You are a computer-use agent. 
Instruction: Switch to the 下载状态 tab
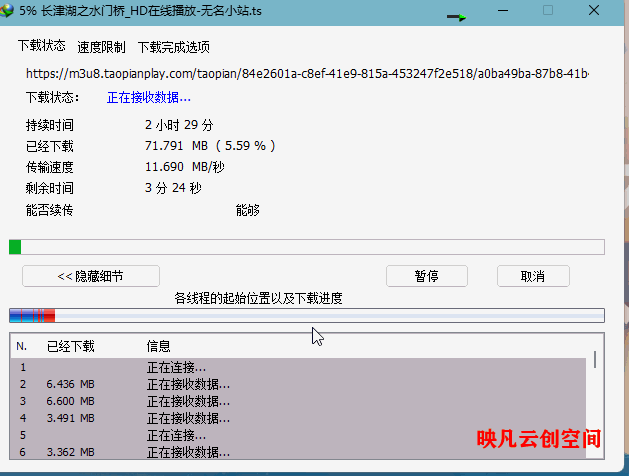pos(42,46)
